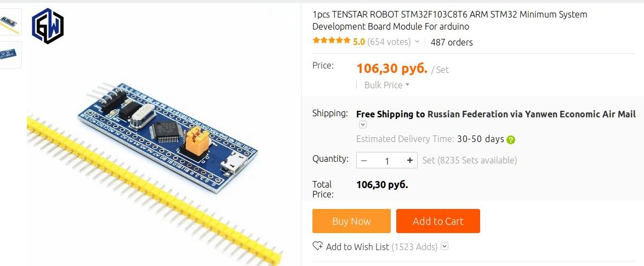Click the Add to Cart button
The image size is (644, 266).
[x=438, y=221]
